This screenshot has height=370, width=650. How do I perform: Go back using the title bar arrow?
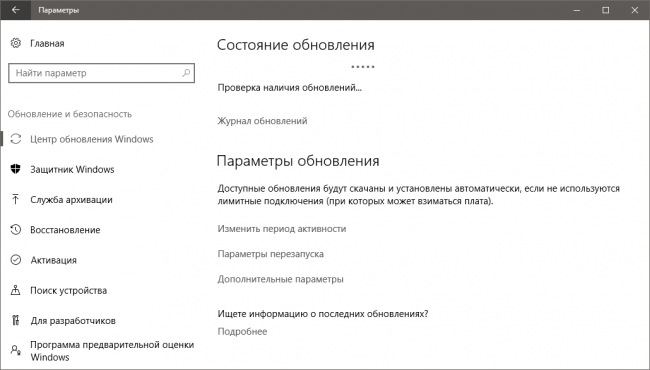point(15,10)
